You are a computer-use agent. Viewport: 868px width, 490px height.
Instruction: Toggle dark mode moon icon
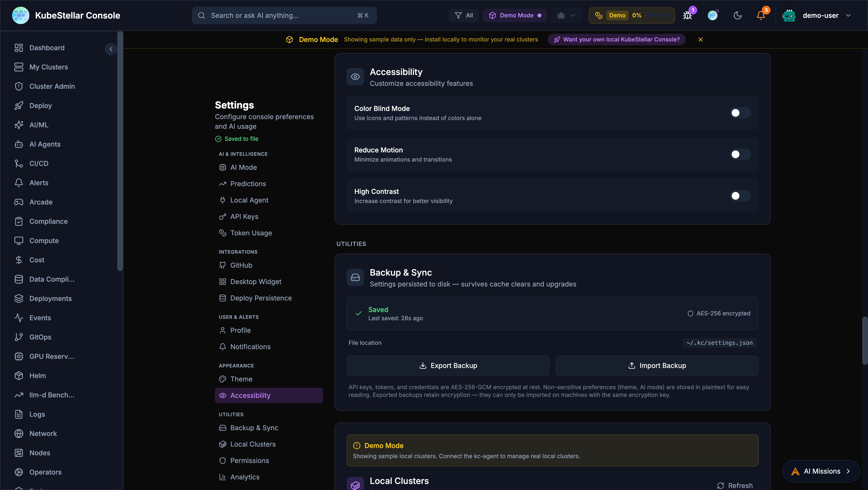737,15
